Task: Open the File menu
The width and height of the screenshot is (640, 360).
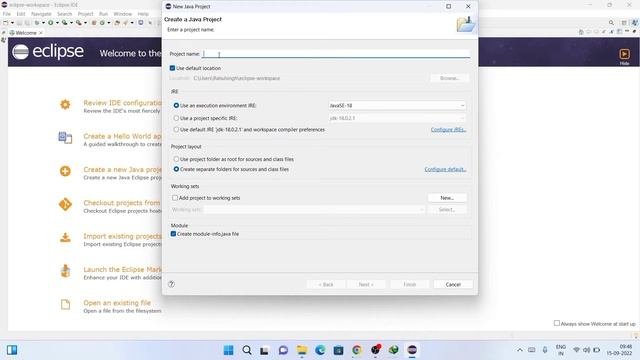Action: (x=7, y=14)
